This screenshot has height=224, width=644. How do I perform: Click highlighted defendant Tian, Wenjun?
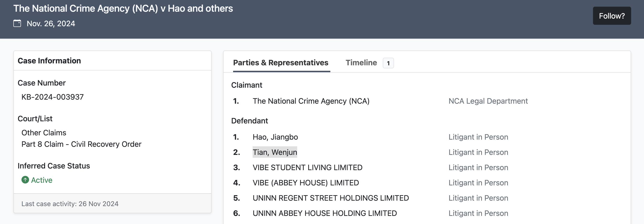pyautogui.click(x=275, y=152)
